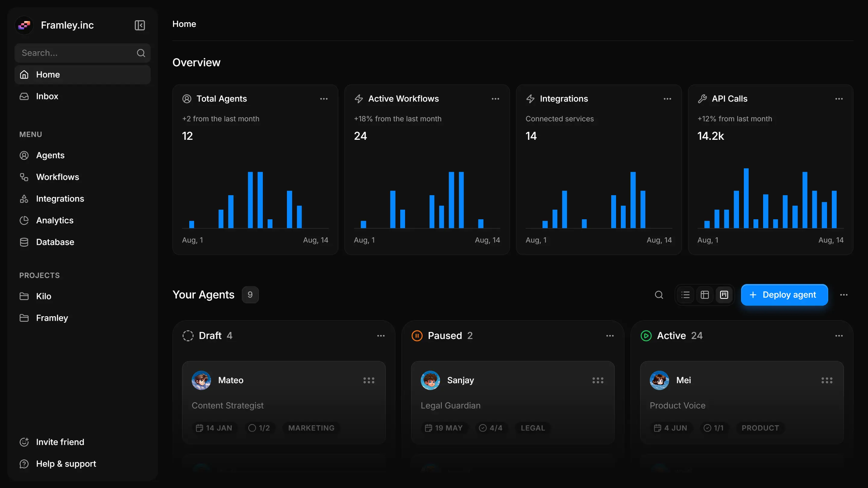This screenshot has height=488, width=868.
Task: Click Sanjay's 4/4 progress indicator
Action: pyautogui.click(x=491, y=428)
